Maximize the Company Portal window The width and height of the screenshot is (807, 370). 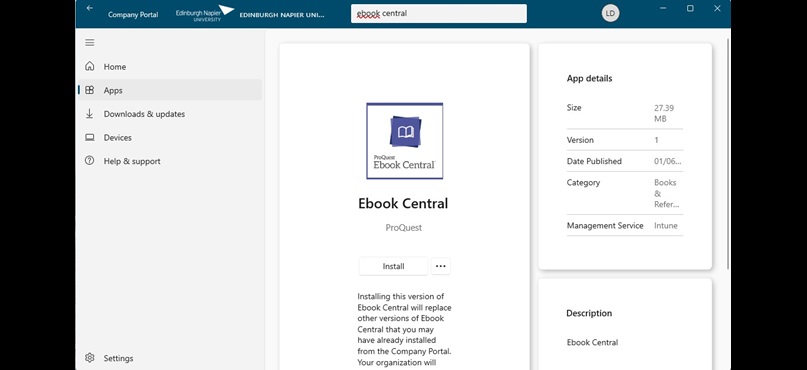(x=690, y=8)
